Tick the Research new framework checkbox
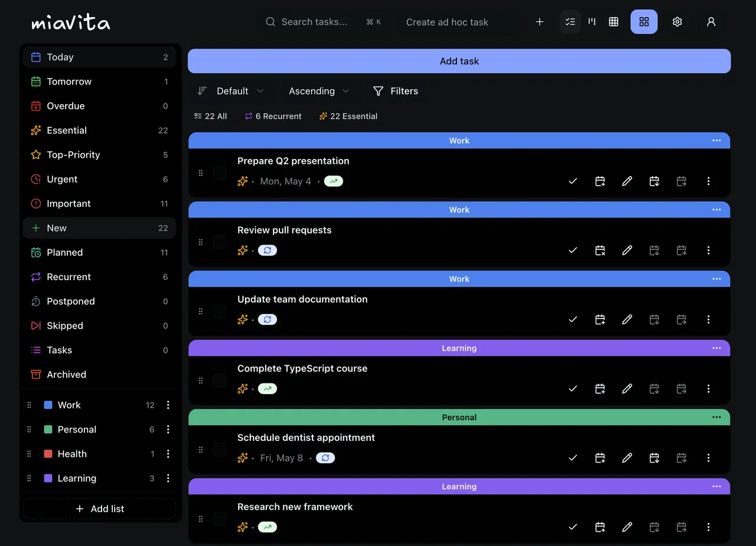Viewport: 756px width, 546px height. coord(220,519)
